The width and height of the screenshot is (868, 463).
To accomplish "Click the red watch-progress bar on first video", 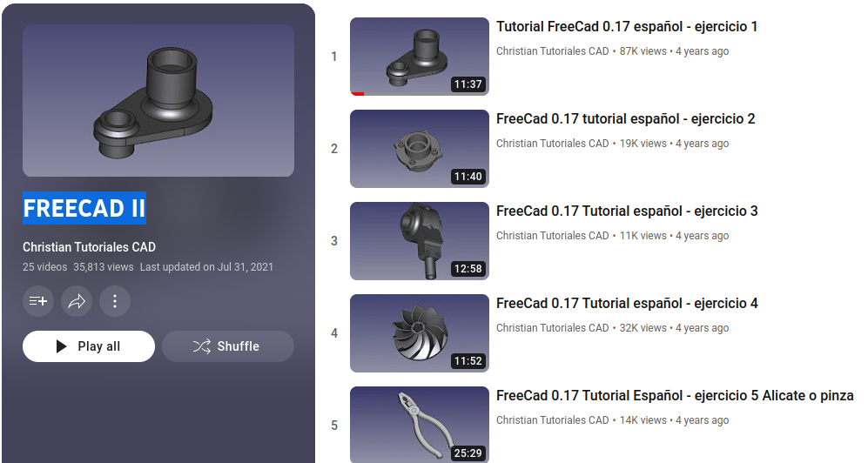I will (x=358, y=93).
